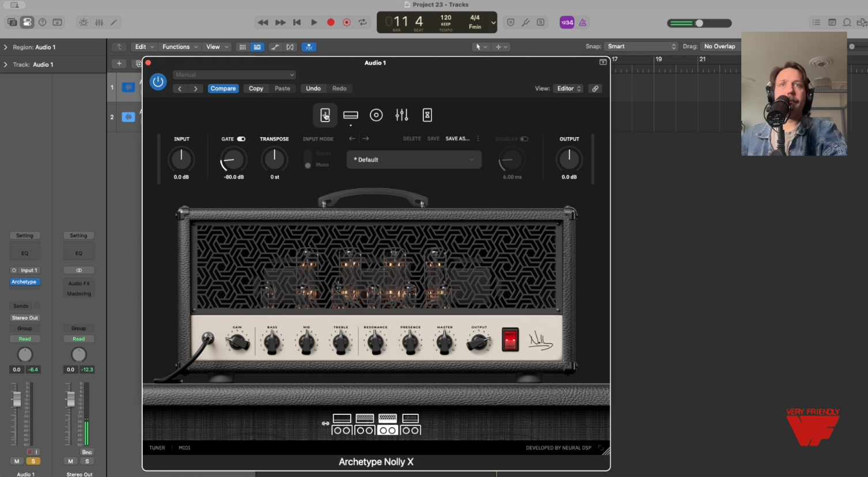Click the next setting arrow button

tap(196, 89)
